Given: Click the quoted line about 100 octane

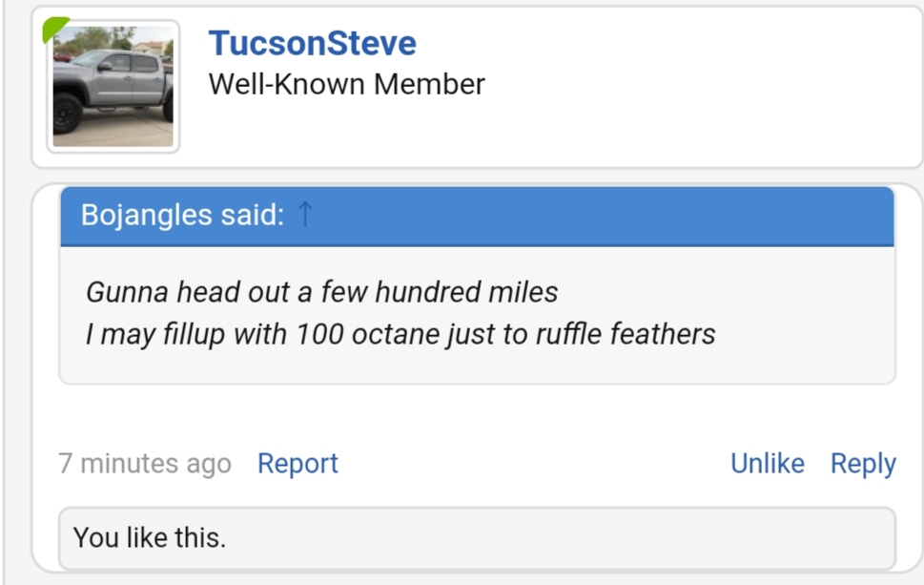Looking at the screenshot, I should coord(400,334).
